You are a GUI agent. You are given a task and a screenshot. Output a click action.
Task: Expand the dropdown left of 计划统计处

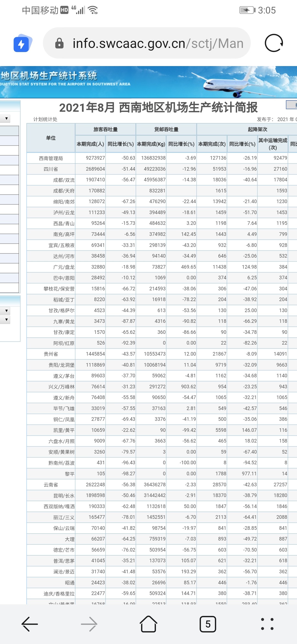[x=6, y=119]
